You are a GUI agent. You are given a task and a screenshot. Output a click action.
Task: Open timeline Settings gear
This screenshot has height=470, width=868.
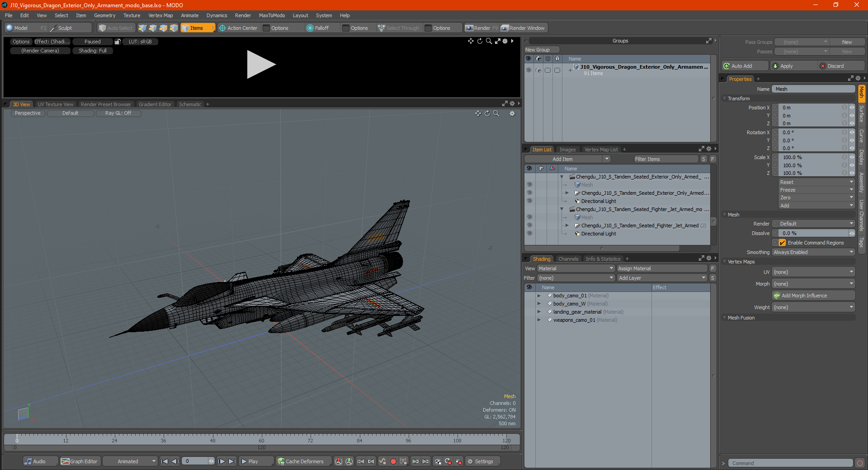pyautogui.click(x=470, y=461)
